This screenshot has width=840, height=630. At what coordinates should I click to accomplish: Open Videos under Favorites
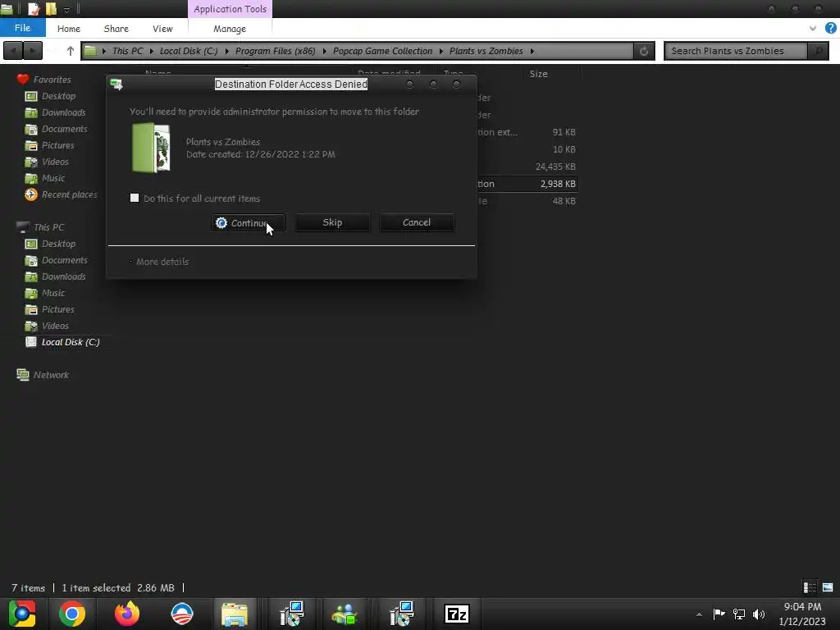[55, 162]
